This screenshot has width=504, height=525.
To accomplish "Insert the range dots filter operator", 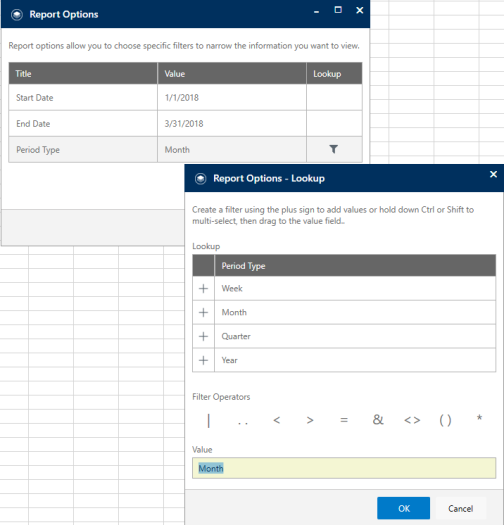I will click(x=243, y=423).
